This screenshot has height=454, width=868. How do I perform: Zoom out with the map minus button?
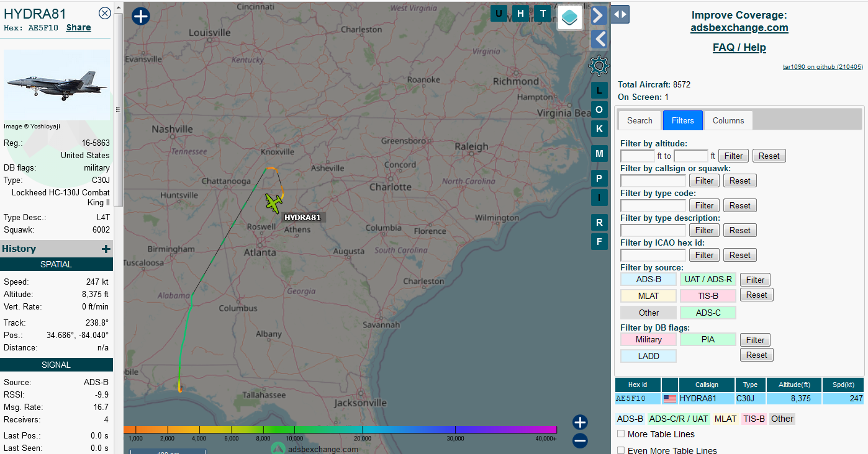[580, 441]
